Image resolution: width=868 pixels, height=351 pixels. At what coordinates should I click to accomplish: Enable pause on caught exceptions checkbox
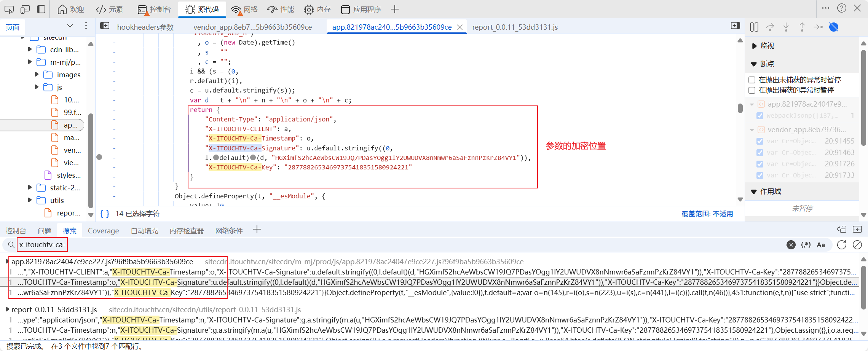click(752, 90)
